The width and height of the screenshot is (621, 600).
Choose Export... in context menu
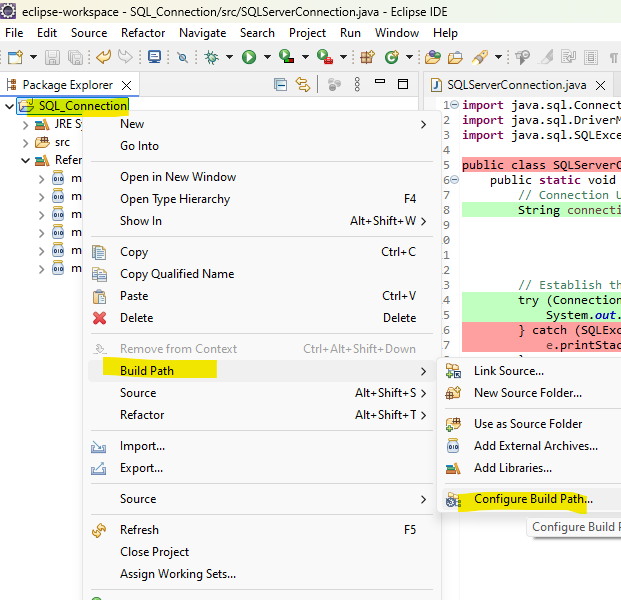[x=261, y=468]
